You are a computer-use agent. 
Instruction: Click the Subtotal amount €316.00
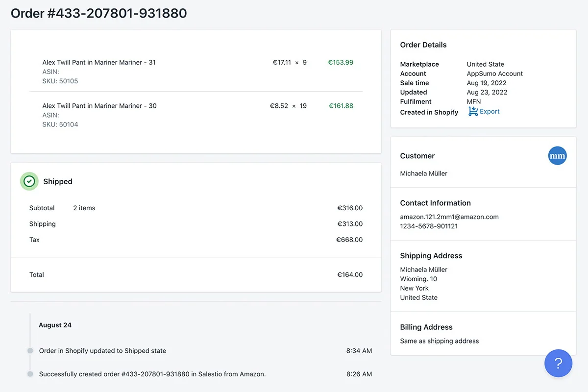(350, 208)
